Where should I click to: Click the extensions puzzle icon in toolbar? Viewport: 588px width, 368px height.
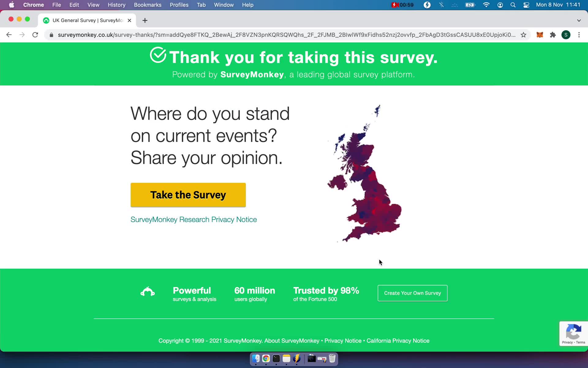coord(553,35)
